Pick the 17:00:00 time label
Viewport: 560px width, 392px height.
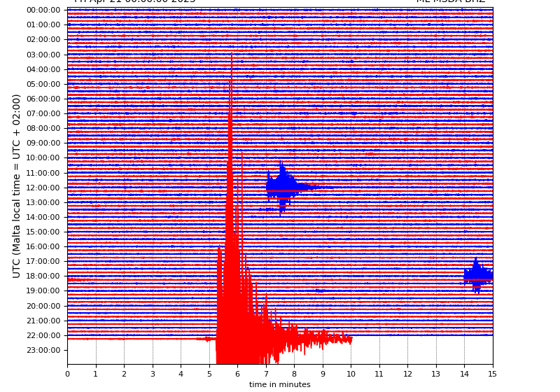[43, 261]
